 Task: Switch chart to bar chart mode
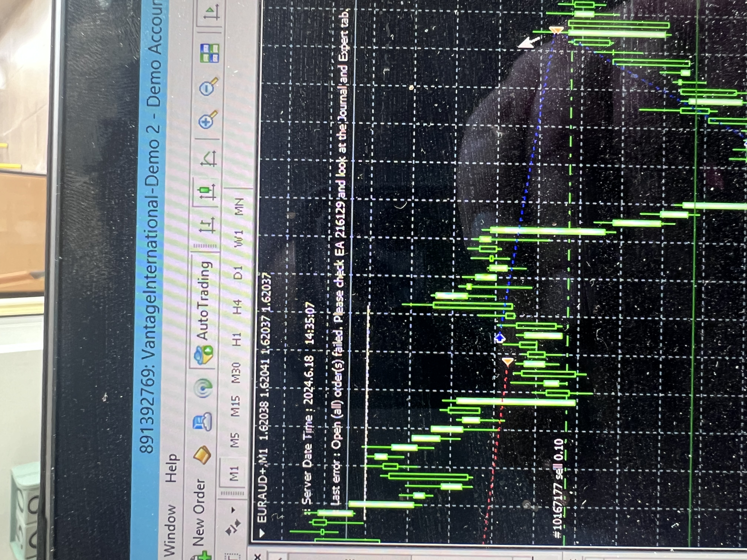[207, 225]
